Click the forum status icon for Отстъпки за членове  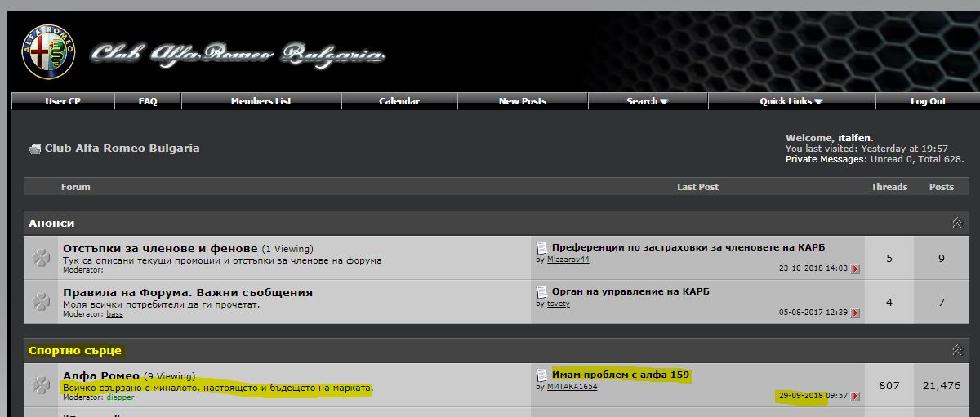pos(40,258)
